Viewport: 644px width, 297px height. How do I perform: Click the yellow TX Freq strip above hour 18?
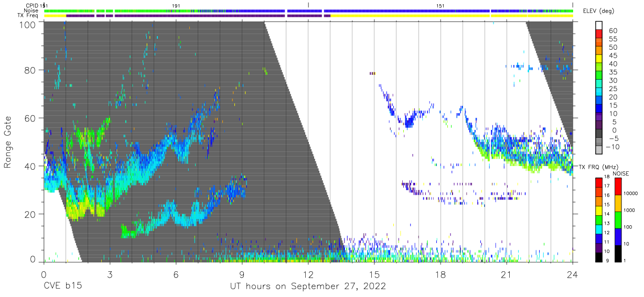[x=440, y=16]
